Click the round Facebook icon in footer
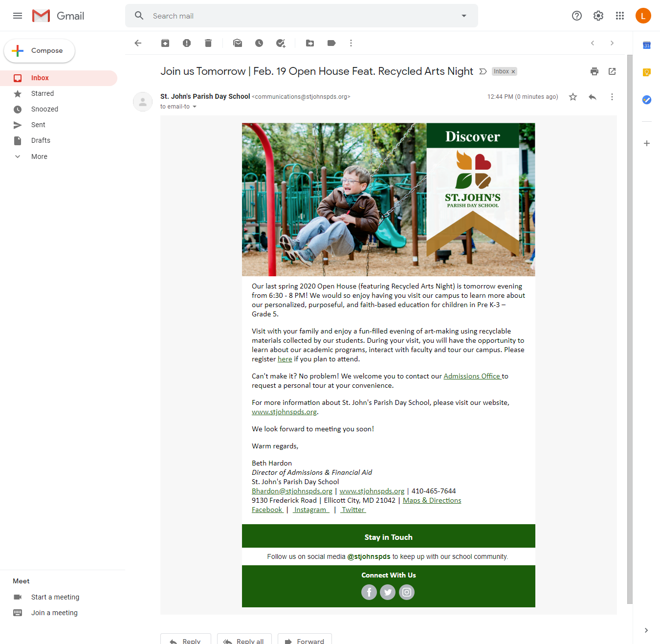 point(369,592)
